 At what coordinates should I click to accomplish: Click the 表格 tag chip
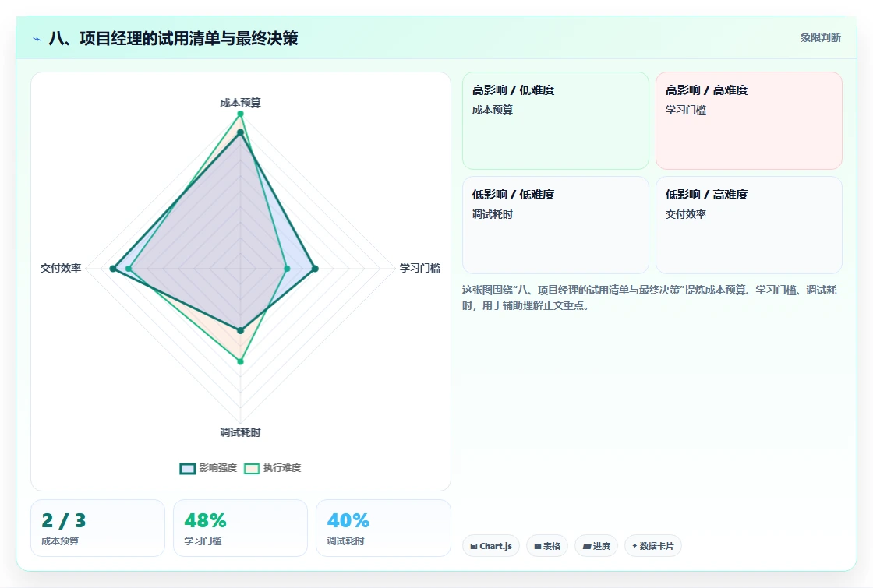click(547, 546)
